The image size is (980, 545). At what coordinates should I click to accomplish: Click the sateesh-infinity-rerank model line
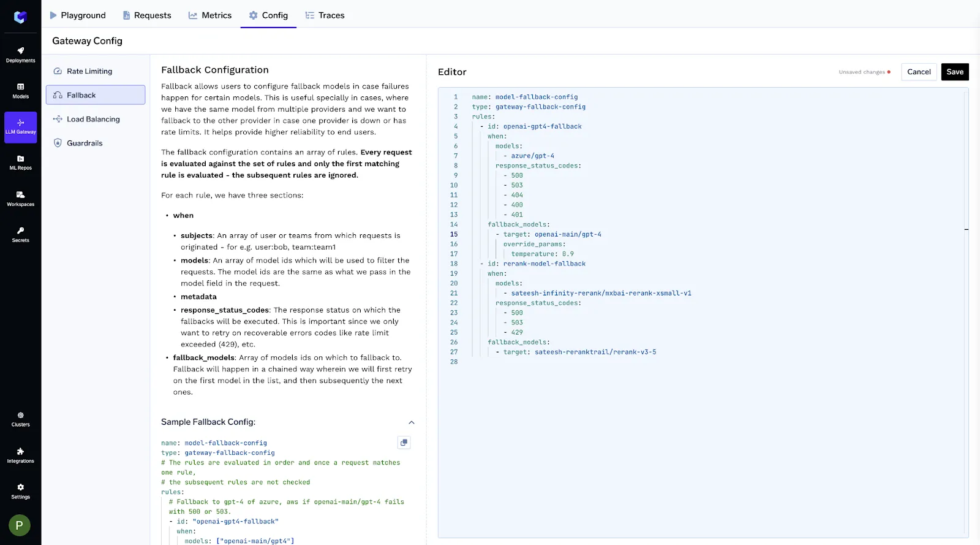point(597,293)
